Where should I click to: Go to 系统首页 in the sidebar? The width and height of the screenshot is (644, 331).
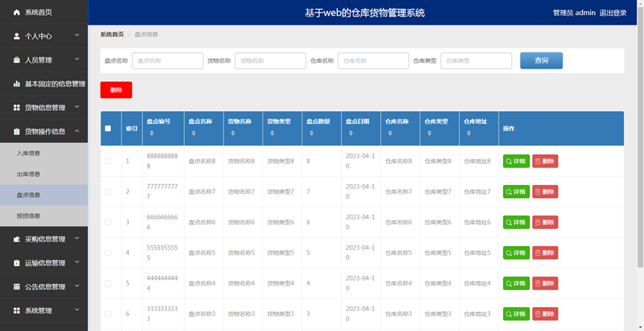pyautogui.click(x=44, y=13)
